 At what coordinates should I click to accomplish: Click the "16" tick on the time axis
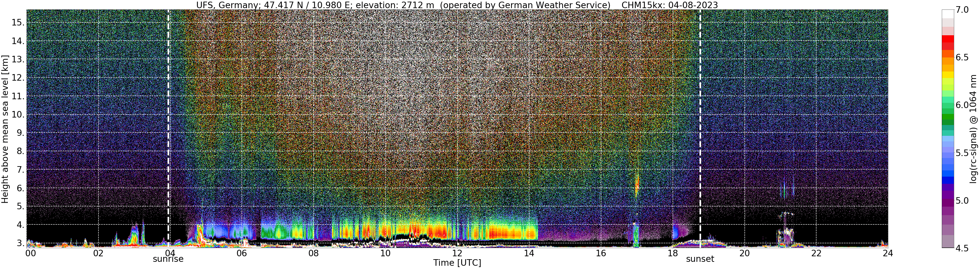pyautogui.click(x=601, y=253)
